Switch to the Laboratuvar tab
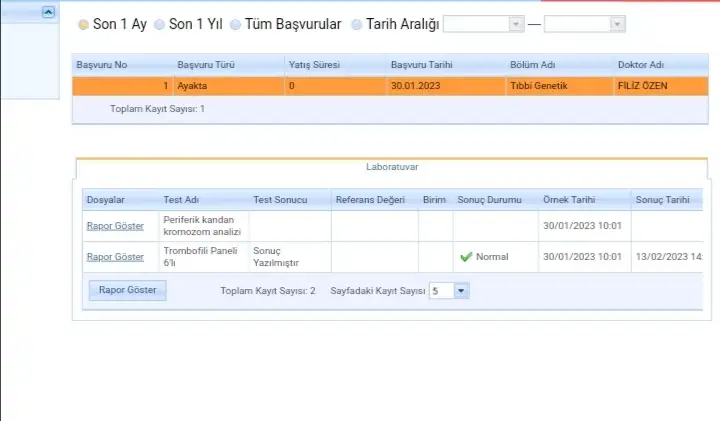 pos(391,168)
